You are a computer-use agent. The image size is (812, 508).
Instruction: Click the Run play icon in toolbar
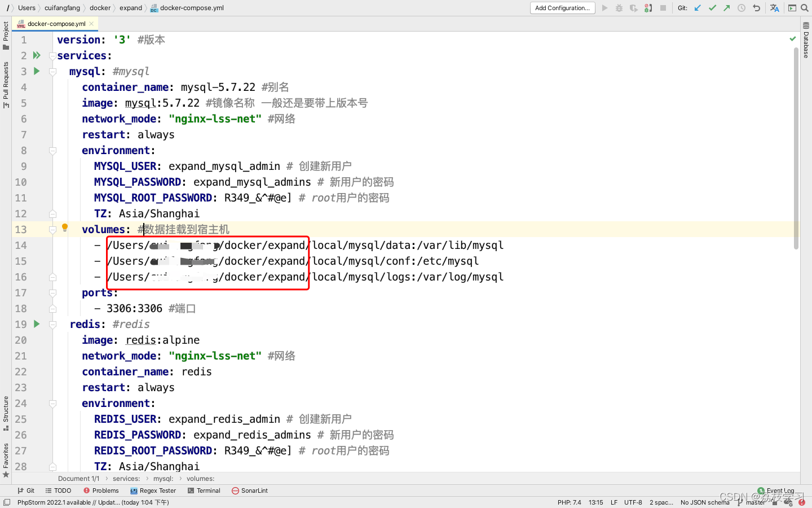(605, 8)
